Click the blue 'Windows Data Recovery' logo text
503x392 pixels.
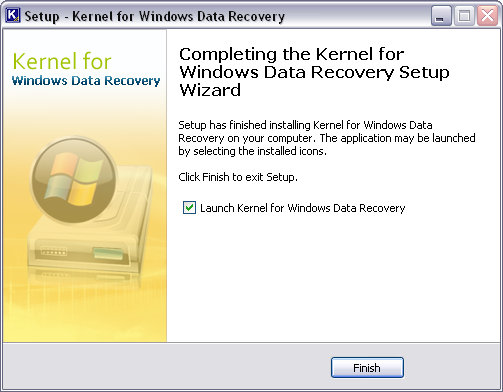point(86,81)
